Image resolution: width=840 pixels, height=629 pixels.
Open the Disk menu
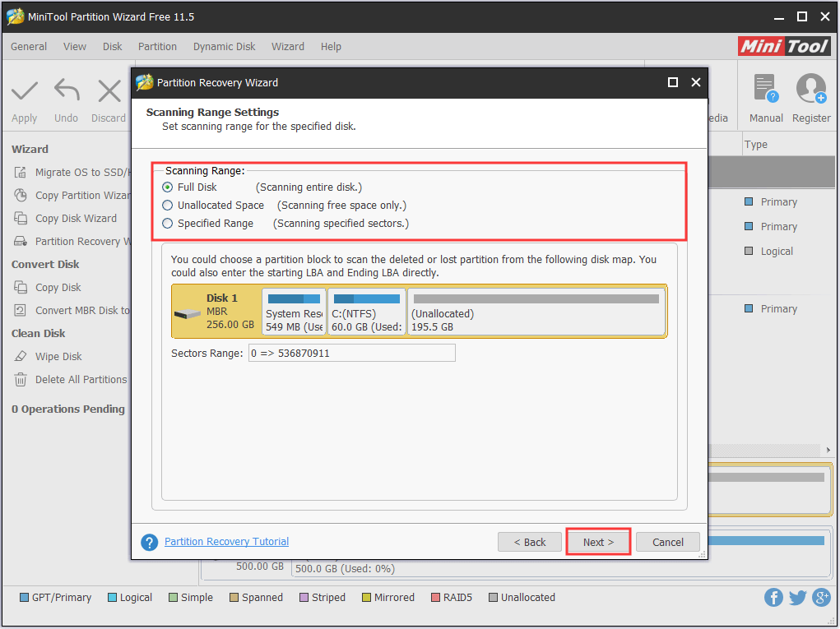[x=113, y=47]
